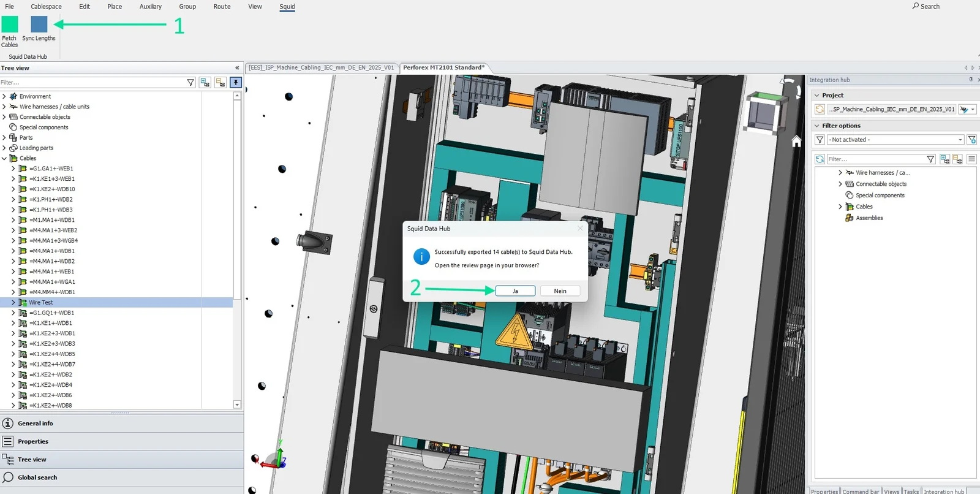Open the Cablespace ribbon tab
This screenshot has height=494, width=980.
tap(47, 7)
